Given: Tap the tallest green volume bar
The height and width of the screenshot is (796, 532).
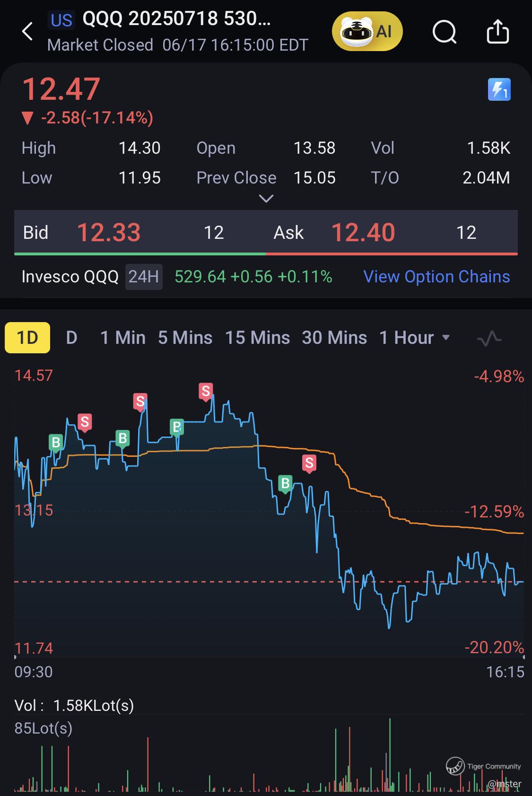Looking at the screenshot, I should 390,755.
